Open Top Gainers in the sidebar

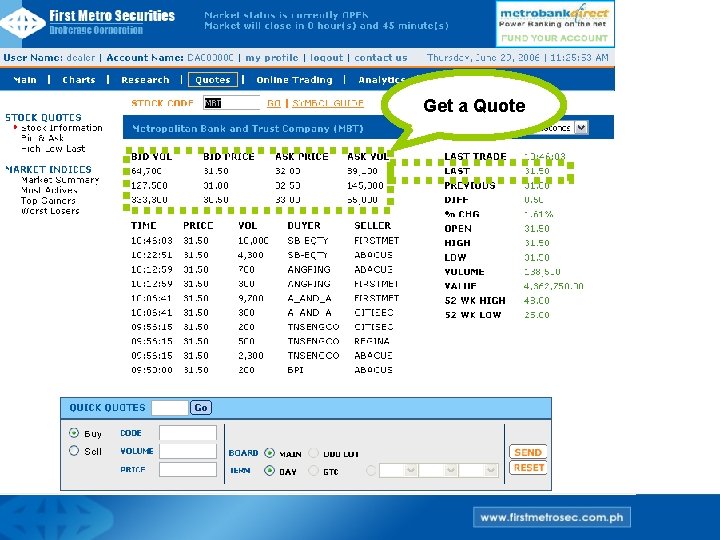click(48, 201)
